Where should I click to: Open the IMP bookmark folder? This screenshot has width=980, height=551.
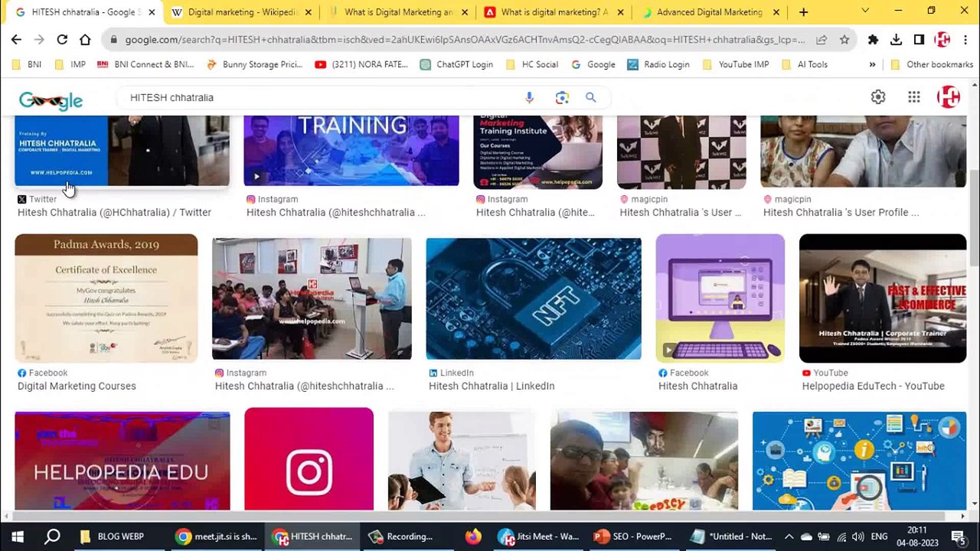point(70,64)
